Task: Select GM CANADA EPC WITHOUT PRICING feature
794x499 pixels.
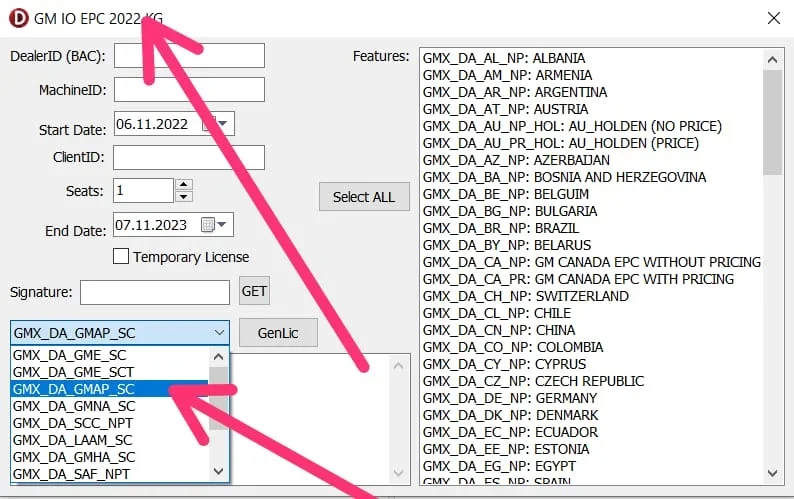Action: point(591,262)
